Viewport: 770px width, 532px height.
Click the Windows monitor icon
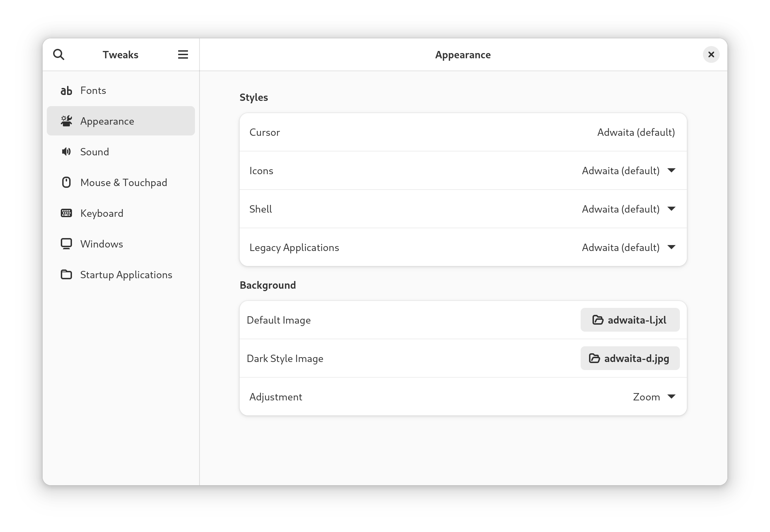point(66,244)
